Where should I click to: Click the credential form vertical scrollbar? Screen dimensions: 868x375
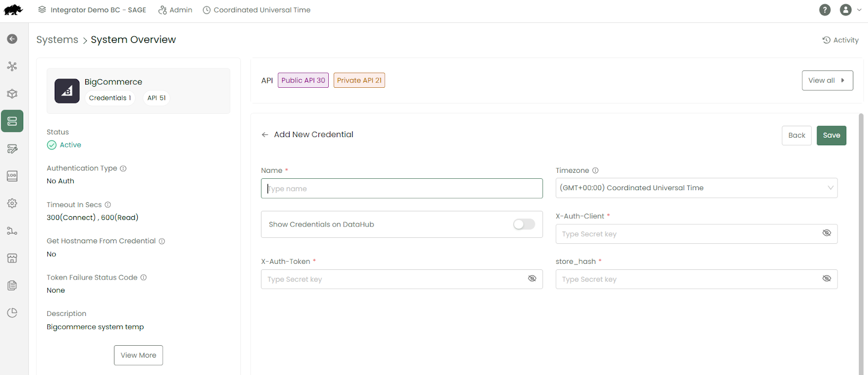tap(861, 244)
